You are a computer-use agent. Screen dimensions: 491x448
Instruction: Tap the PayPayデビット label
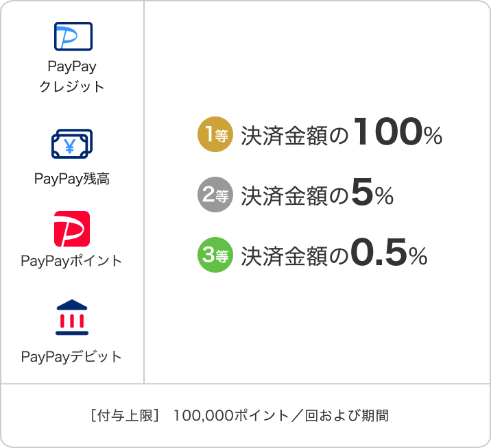[x=72, y=357]
